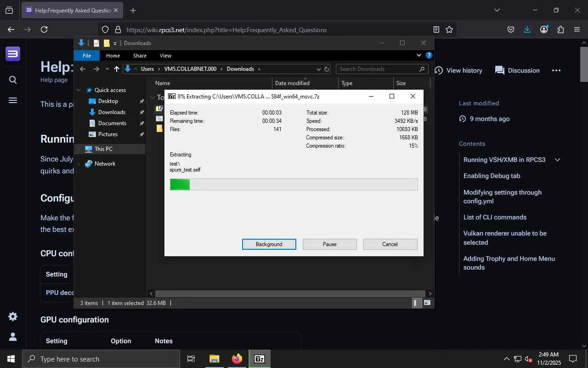The height and width of the screenshot is (368, 588).
Task: Click the Search Downloads field
Action: point(382,69)
